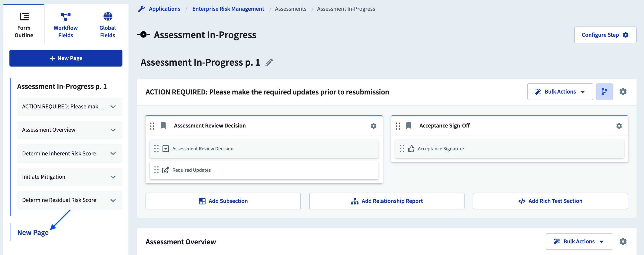Open Bulk Actions dropdown in ACTION REQUIRED section
This screenshot has width=644, height=255.
[560, 92]
